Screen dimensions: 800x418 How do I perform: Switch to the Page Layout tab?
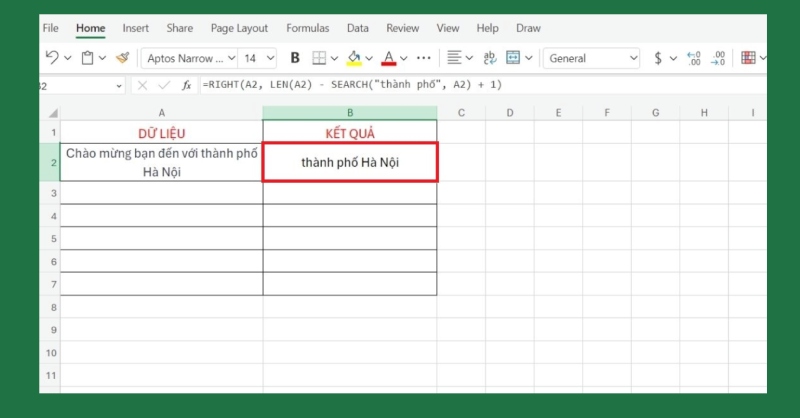tap(239, 28)
